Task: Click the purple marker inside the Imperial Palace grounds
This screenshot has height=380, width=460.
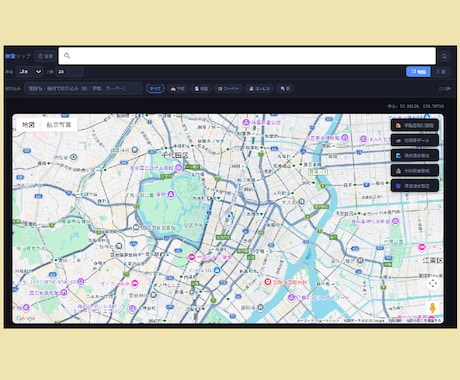Action: (171, 194)
